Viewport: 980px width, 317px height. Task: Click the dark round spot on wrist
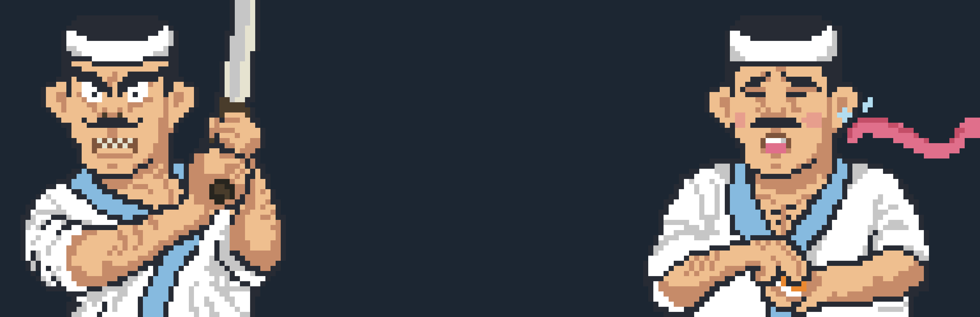pyautogui.click(x=222, y=191)
